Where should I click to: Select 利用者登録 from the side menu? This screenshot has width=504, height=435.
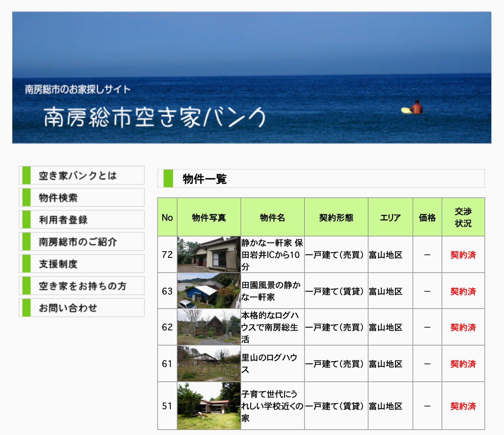(82, 219)
